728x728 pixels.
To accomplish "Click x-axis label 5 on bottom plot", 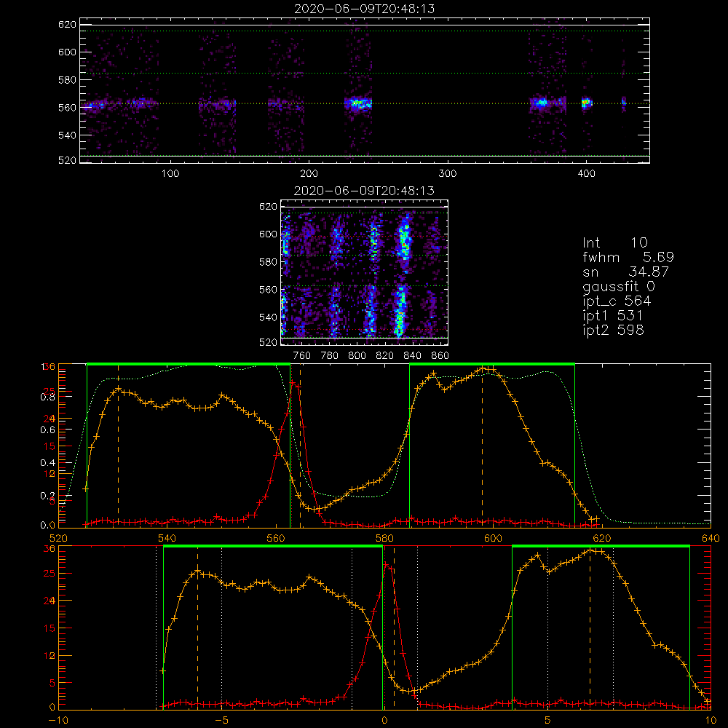I will [x=548, y=721].
